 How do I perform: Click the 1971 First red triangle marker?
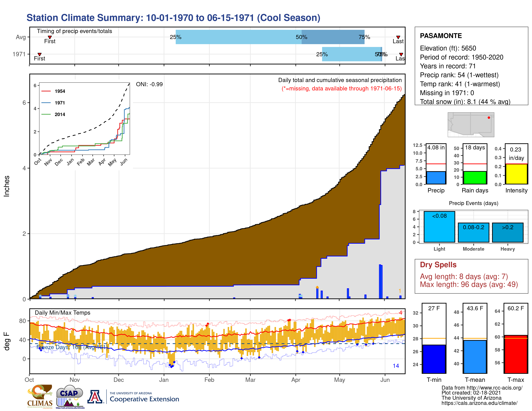[x=39, y=54]
